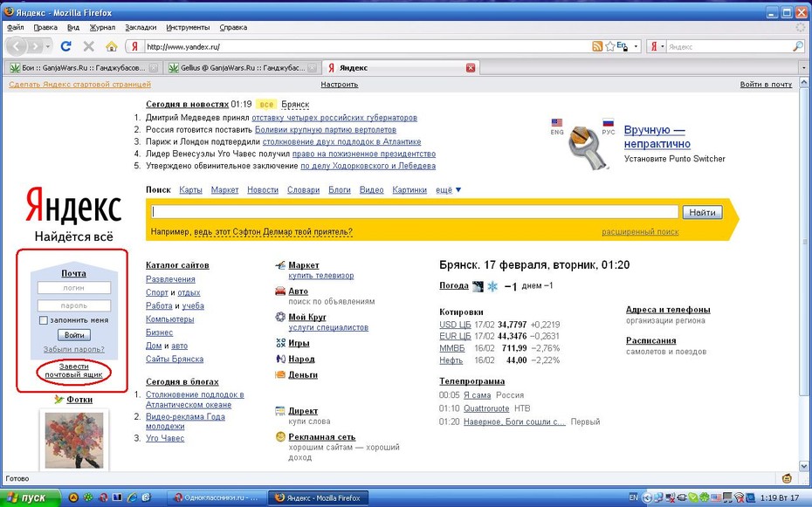Click the пароль input field
Viewport: 812px width, 507px height.
point(74,305)
